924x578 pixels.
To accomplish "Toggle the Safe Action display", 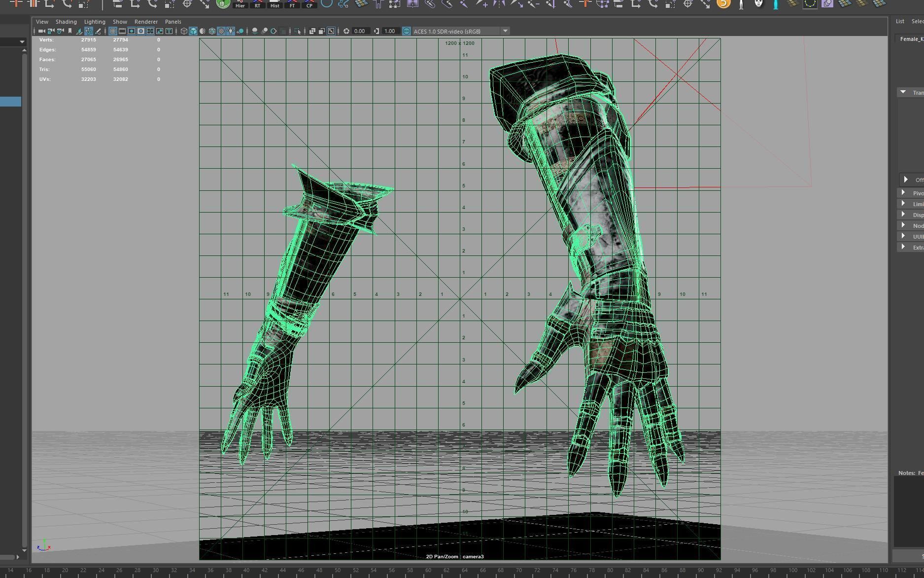I will point(159,31).
